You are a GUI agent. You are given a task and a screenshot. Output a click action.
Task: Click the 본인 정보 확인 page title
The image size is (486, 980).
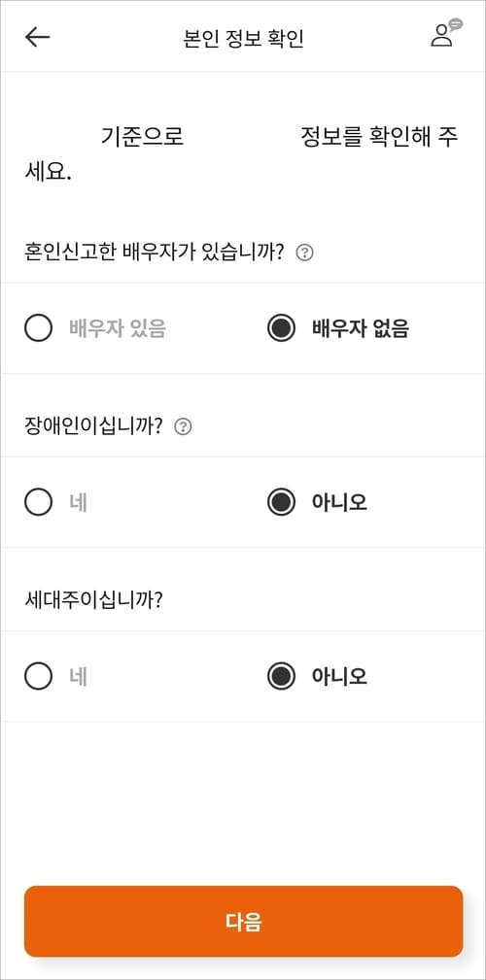point(243,38)
